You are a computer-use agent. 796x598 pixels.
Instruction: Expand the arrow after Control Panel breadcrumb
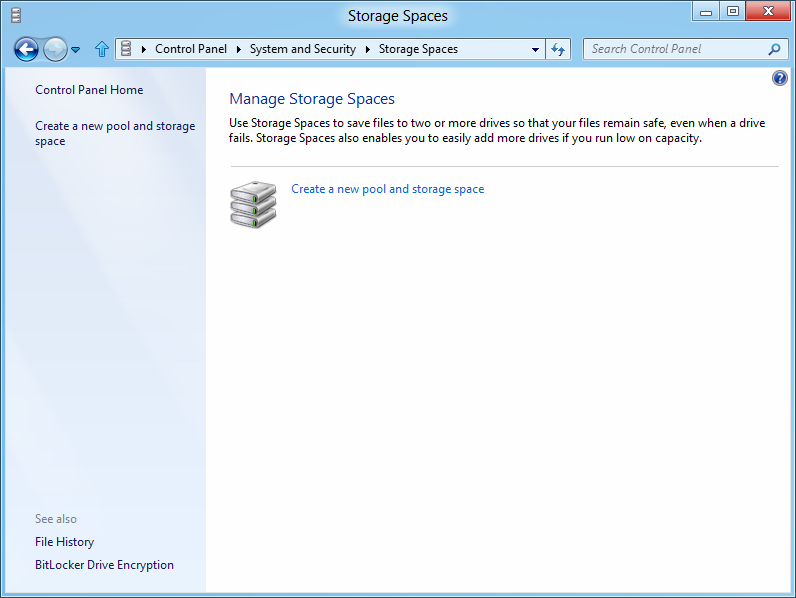tap(239, 49)
